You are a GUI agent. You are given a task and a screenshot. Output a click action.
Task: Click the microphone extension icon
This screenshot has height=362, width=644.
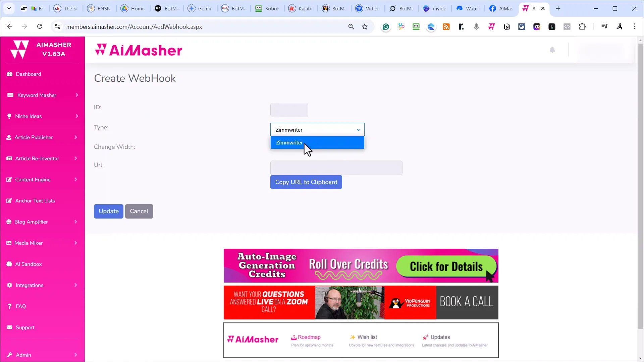[476, 27]
